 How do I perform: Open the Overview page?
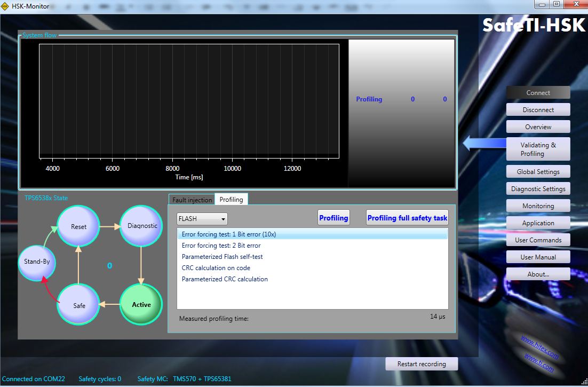click(x=538, y=127)
